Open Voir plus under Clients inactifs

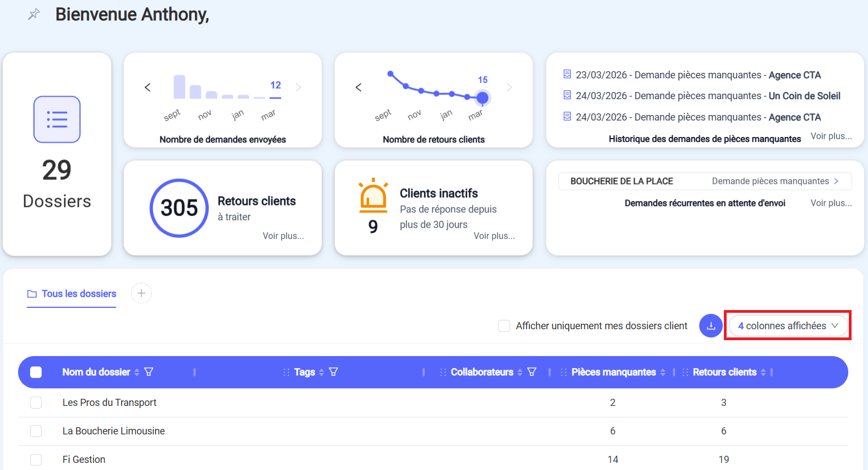494,236
